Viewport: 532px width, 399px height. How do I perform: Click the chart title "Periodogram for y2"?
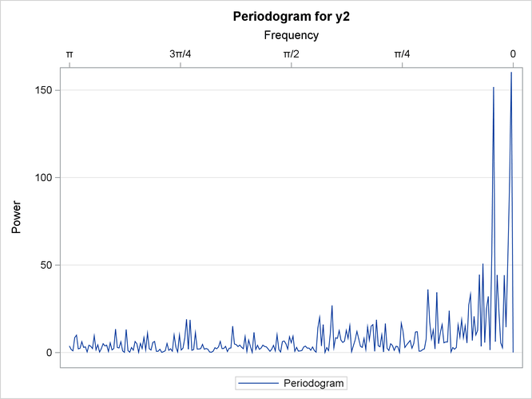click(x=291, y=17)
